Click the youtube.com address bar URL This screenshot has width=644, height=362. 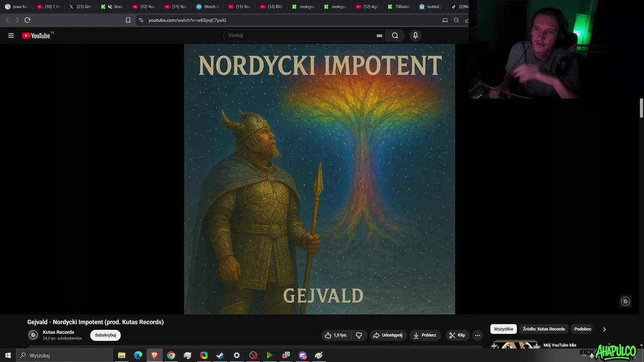click(x=187, y=20)
